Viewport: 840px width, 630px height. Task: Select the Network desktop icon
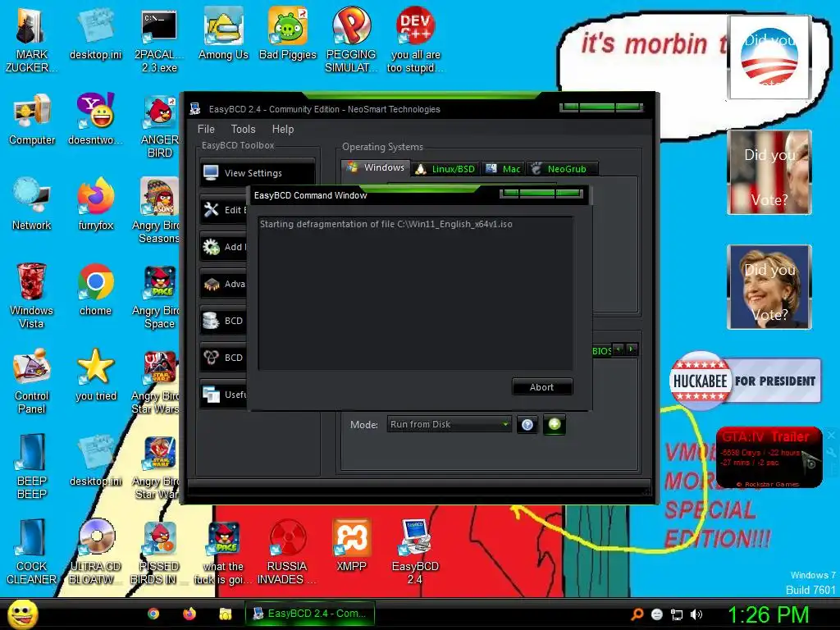[x=32, y=204]
